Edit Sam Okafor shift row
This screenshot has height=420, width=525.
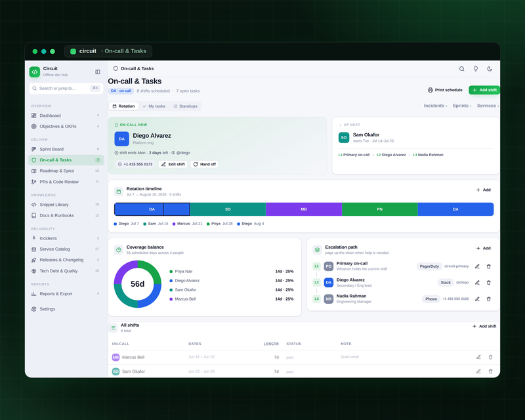(x=478, y=371)
